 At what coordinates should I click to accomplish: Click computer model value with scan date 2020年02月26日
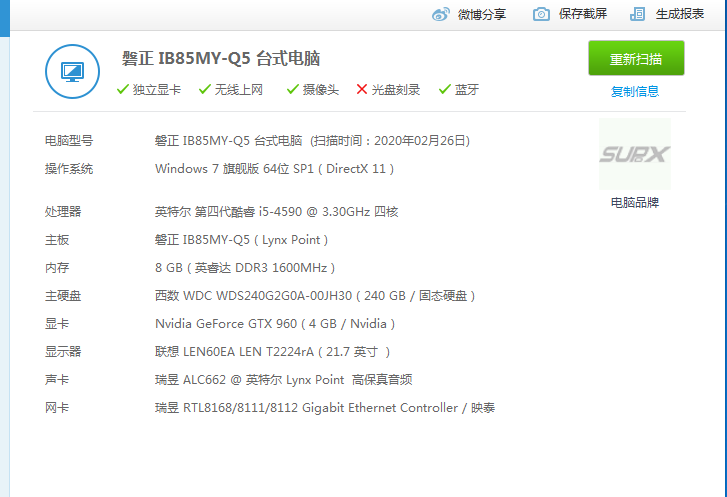pyautogui.click(x=312, y=140)
